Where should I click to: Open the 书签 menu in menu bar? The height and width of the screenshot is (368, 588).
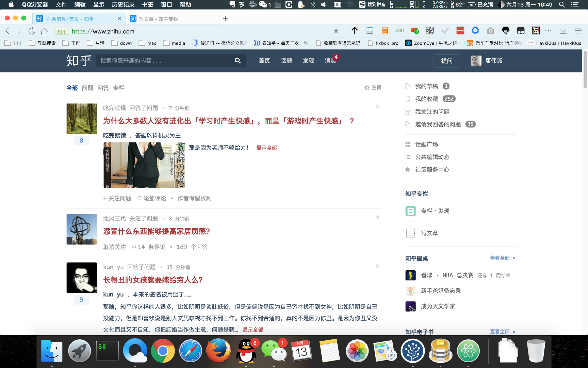(x=148, y=4)
